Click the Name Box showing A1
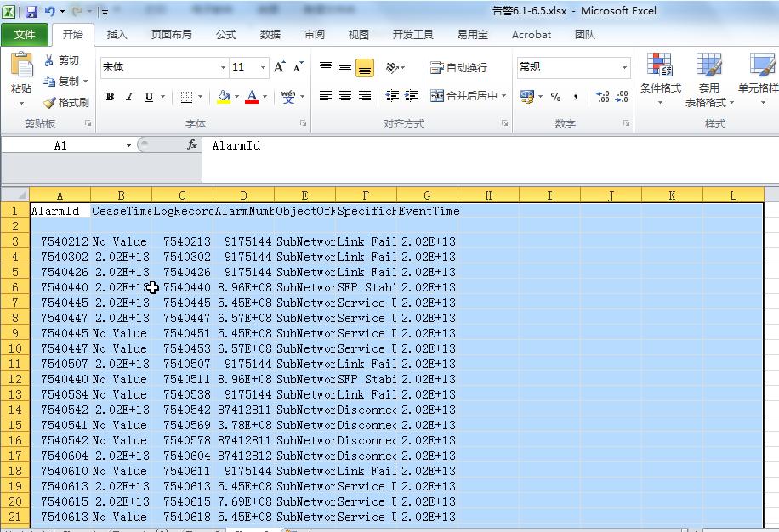The width and height of the screenshot is (779, 532). click(60, 145)
